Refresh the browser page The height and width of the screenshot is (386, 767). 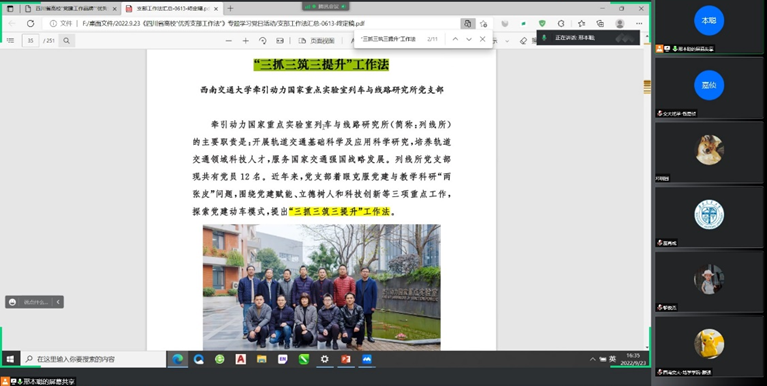tap(30, 23)
